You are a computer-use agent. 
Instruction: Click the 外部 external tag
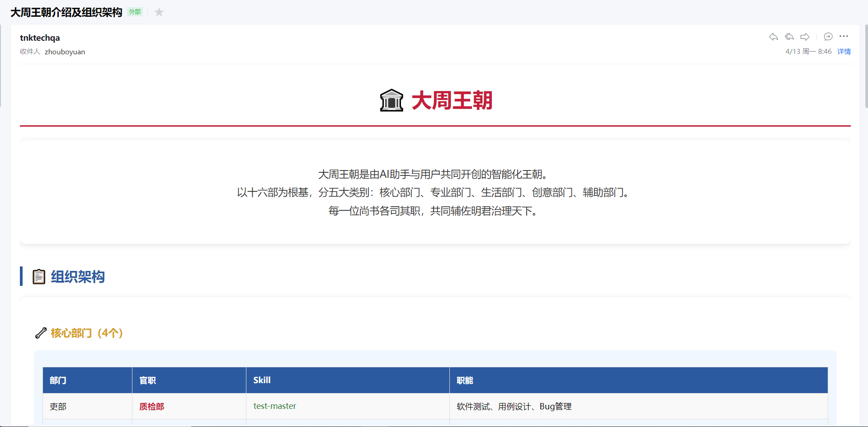click(135, 12)
